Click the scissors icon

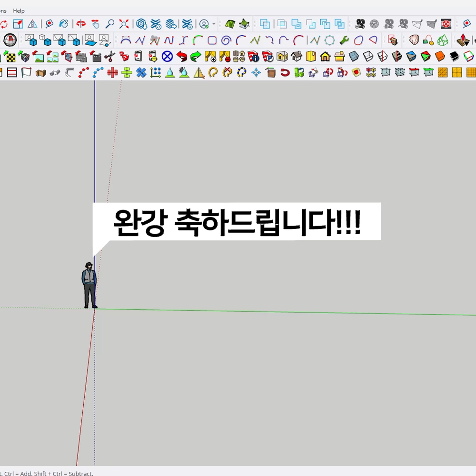110,57
